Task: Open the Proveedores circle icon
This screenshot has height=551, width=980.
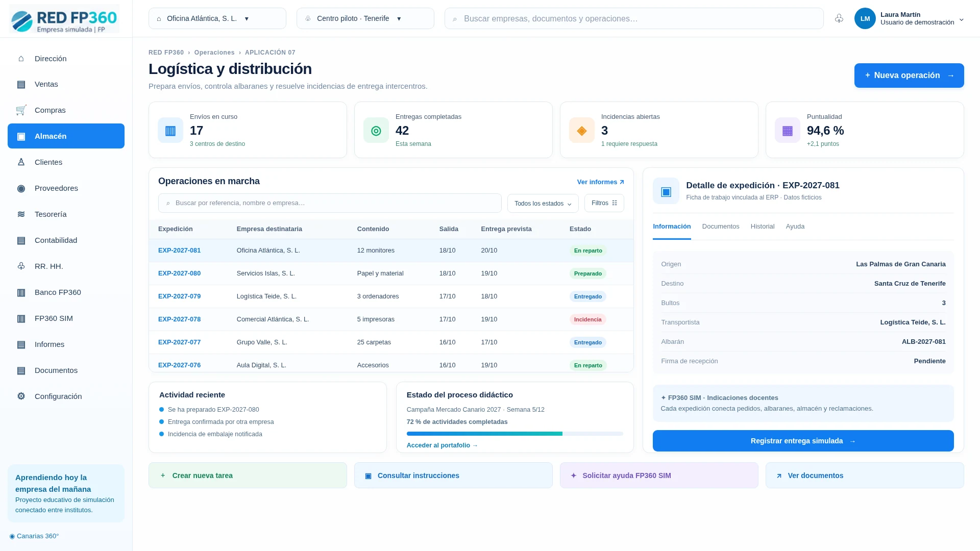Action: [x=21, y=188]
